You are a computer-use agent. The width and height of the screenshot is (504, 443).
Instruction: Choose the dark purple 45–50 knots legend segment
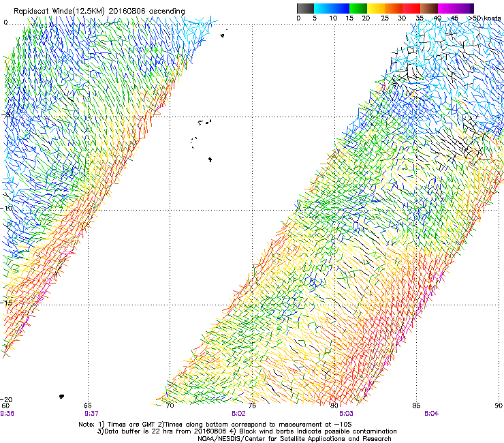464,8
